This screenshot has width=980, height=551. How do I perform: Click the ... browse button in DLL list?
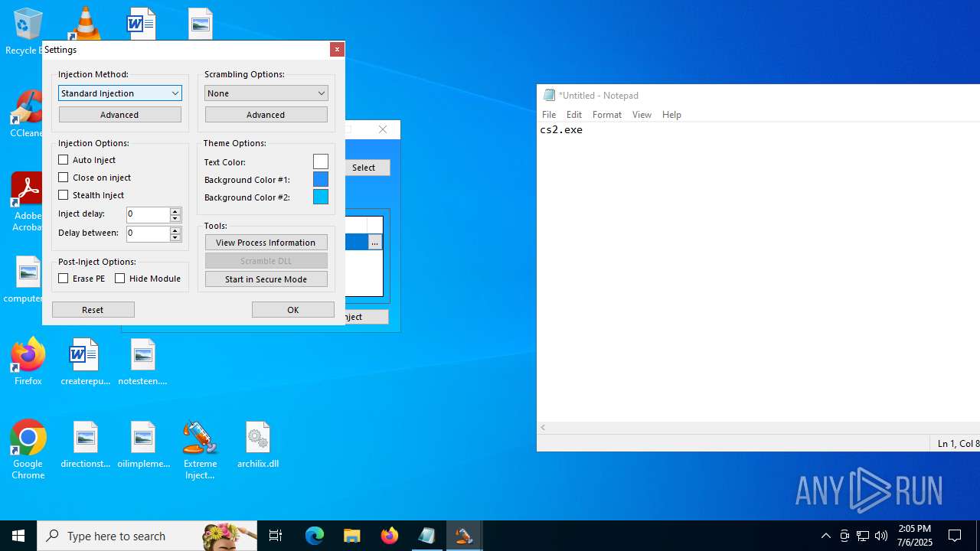(374, 242)
